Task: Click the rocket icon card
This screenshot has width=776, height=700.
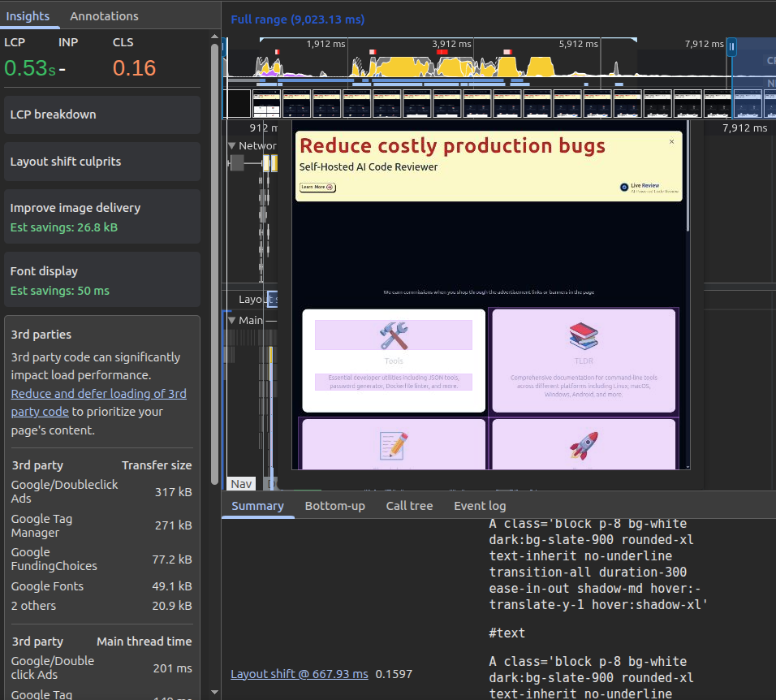Action: pyautogui.click(x=583, y=446)
